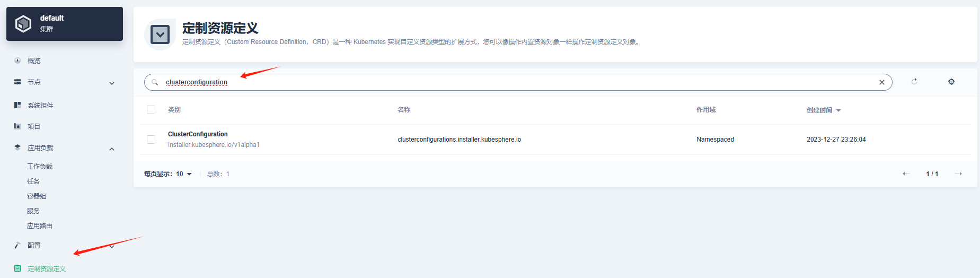This screenshot has width=980, height=278.
Task: Click the 创建时间 column header text
Action: click(819, 110)
